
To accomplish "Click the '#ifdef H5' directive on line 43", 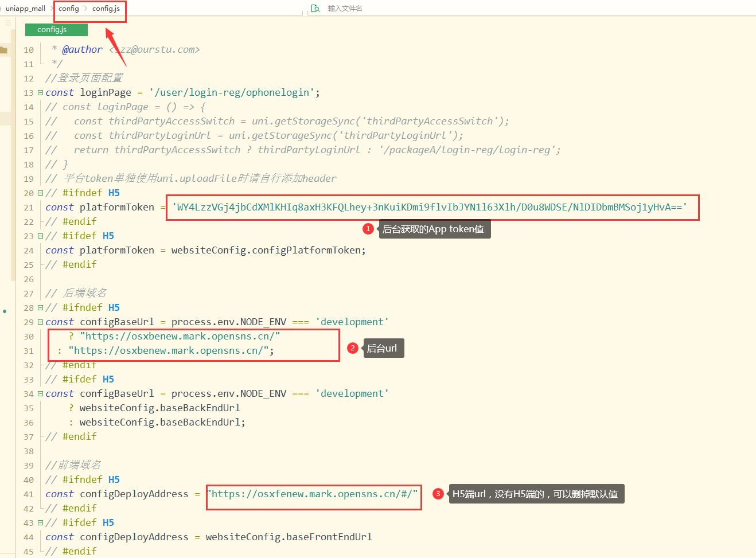I will (x=80, y=522).
